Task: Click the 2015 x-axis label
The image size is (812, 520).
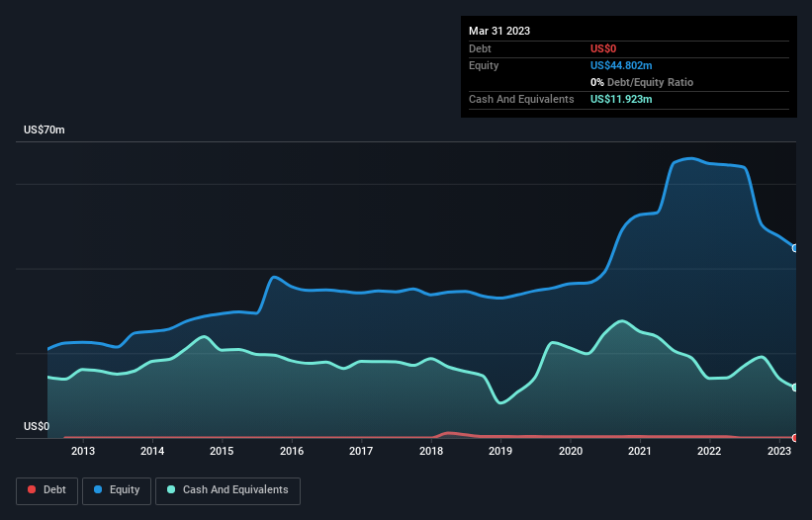Action: (222, 451)
